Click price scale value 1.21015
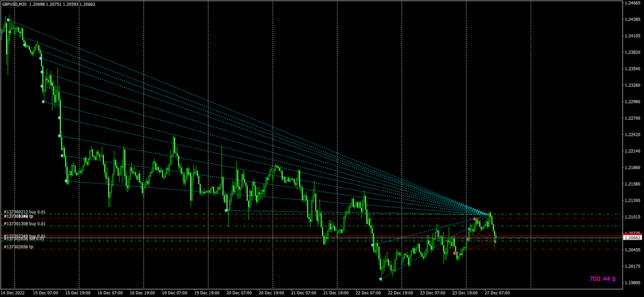 coord(633,217)
